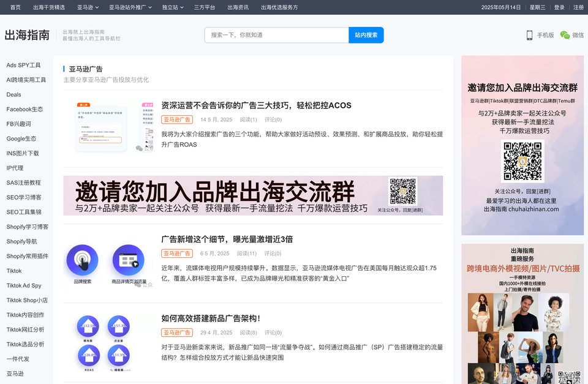Open the 三方平台 menu item

(x=205, y=7)
